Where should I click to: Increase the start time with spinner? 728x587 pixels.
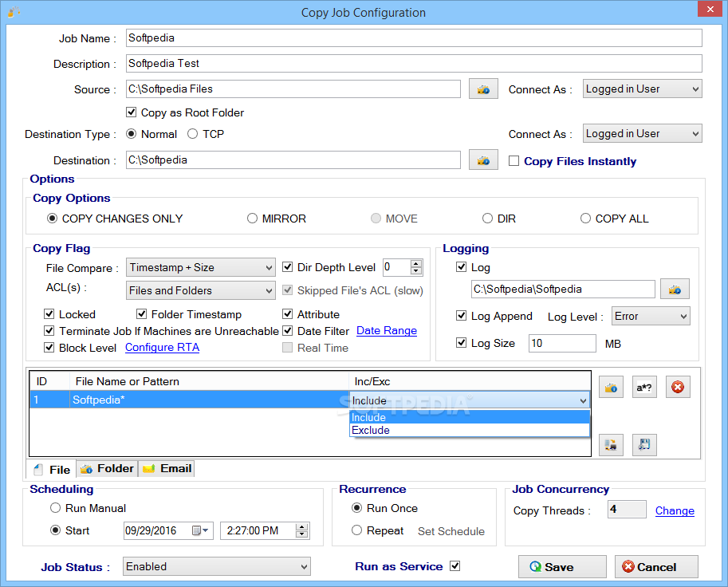pyautogui.click(x=301, y=526)
